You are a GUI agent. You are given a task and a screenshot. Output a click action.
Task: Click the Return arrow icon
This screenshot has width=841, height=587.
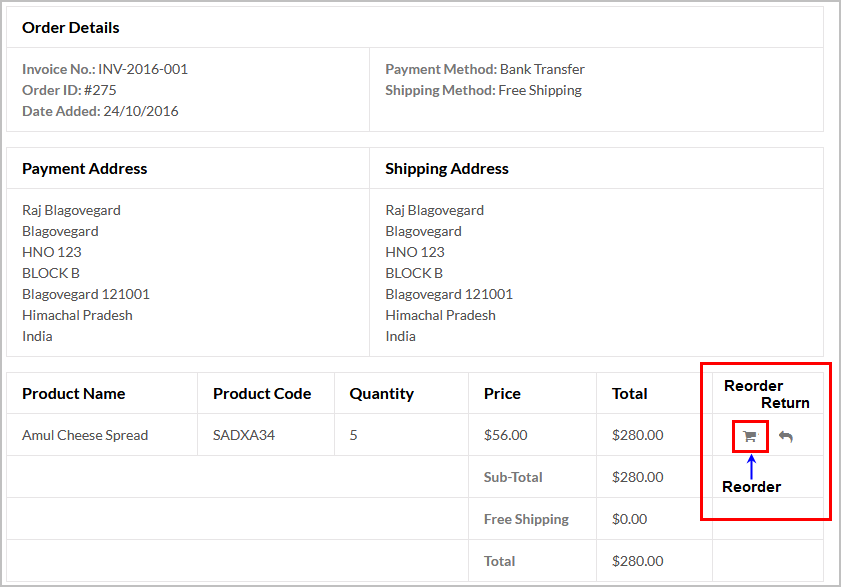point(786,436)
